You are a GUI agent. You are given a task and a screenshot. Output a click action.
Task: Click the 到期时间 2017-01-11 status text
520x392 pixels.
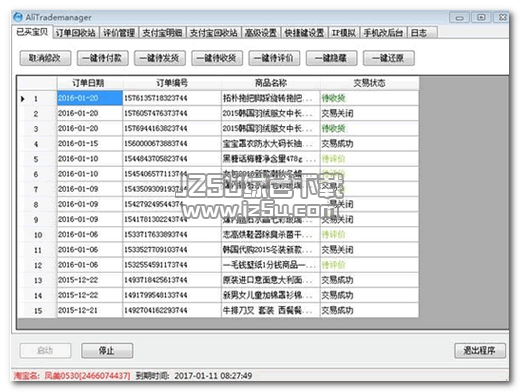[194, 376]
